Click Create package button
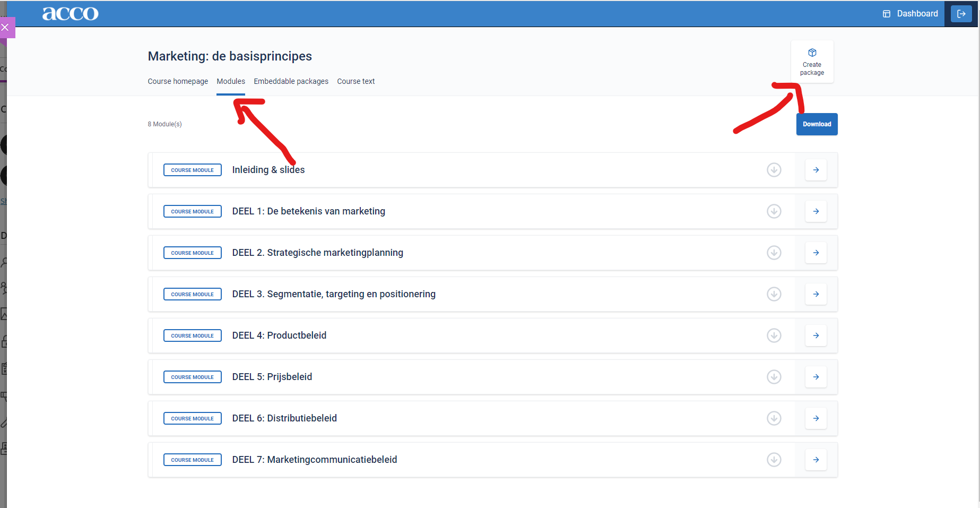Screen dimensions: 980x508 click(812, 62)
